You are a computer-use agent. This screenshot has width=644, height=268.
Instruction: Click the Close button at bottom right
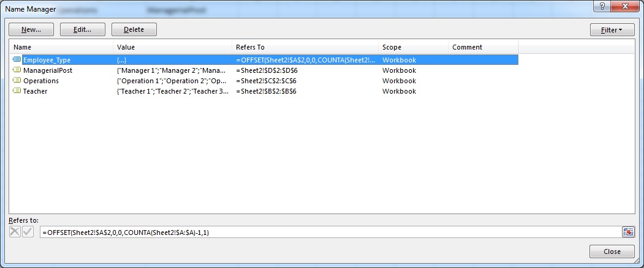612,251
